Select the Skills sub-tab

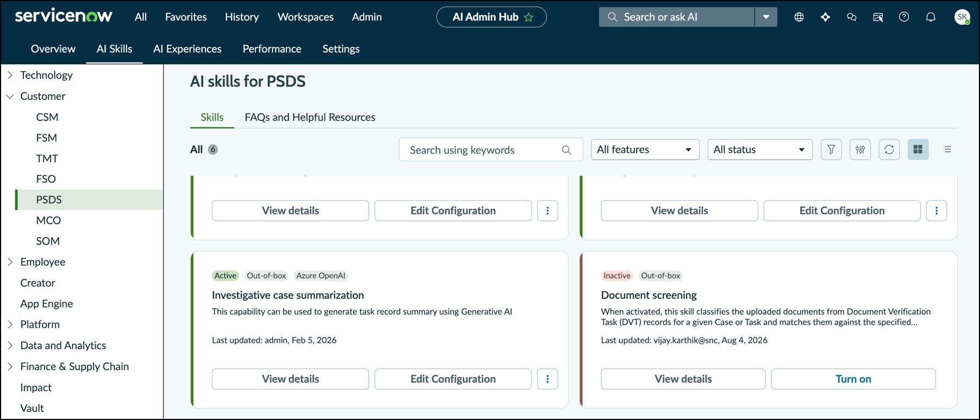[x=212, y=117]
